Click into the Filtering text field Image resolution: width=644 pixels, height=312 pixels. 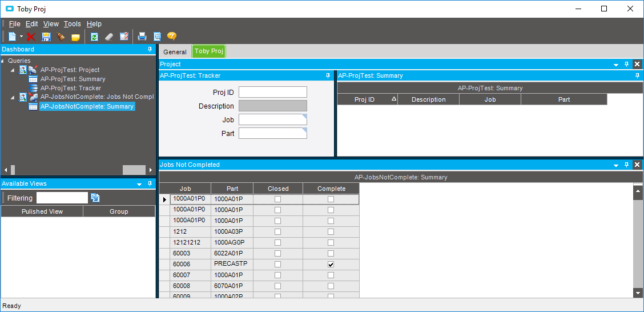(x=62, y=198)
